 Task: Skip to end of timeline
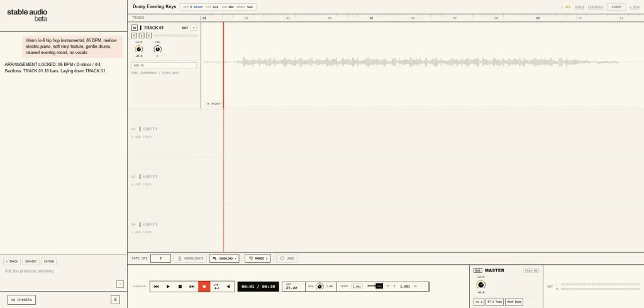192,287
